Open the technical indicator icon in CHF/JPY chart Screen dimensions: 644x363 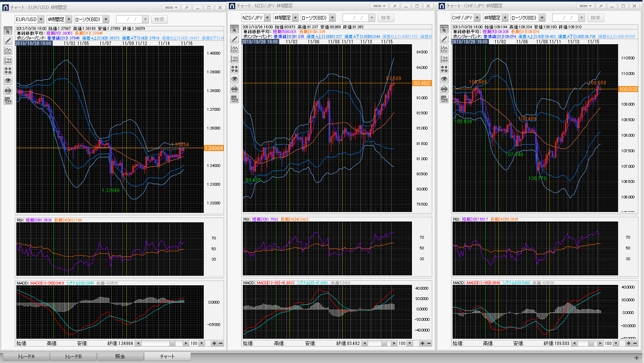[x=444, y=49]
